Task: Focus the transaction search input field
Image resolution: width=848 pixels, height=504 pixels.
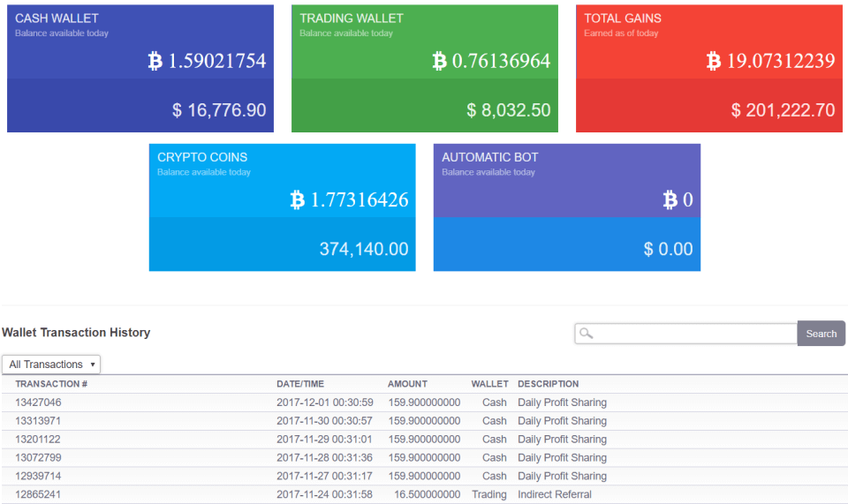Action: pos(685,334)
